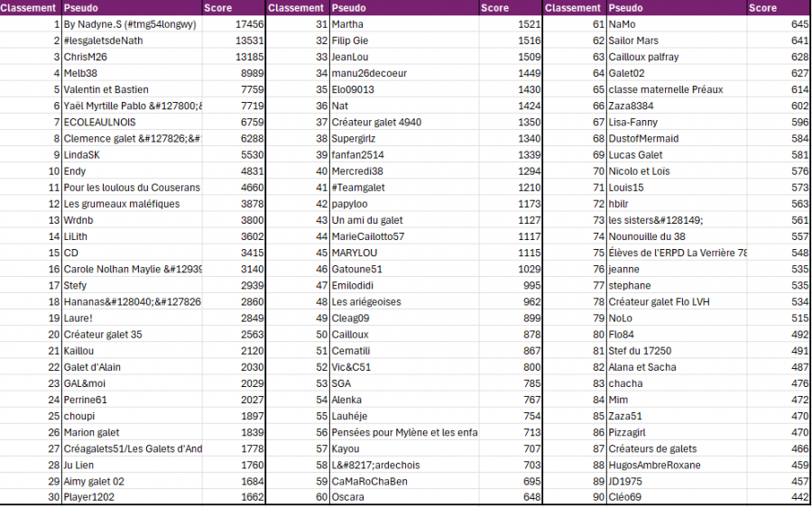Select "Les grumeaux maléfiques" cell
This screenshot has width=812, height=507.
(121, 204)
